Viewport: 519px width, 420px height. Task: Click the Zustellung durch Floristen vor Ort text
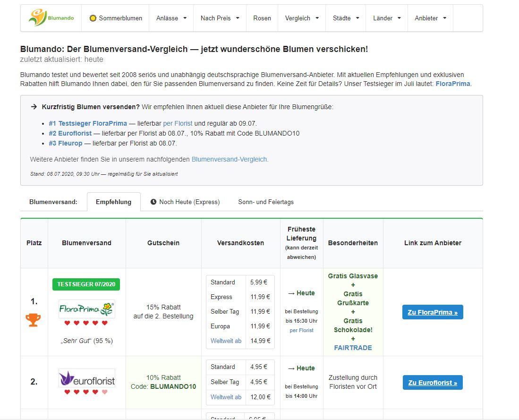pos(353,382)
